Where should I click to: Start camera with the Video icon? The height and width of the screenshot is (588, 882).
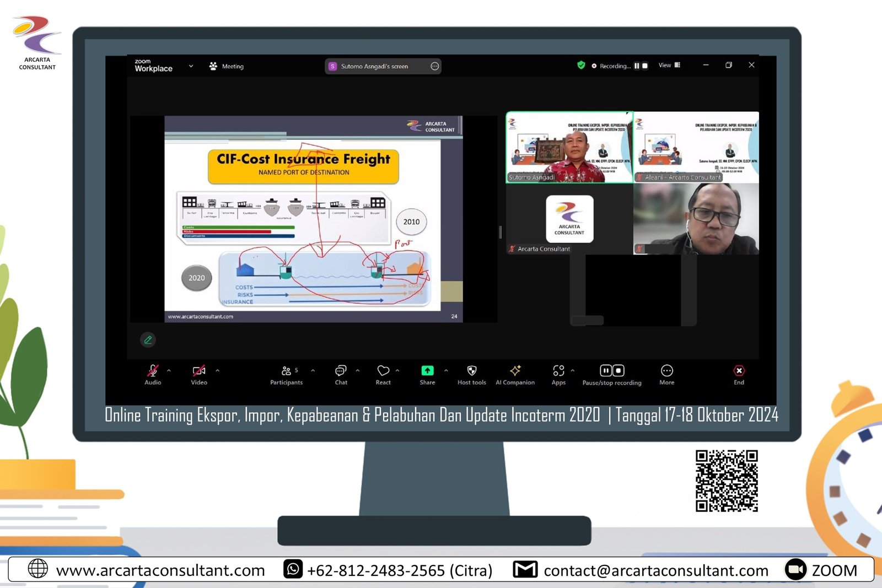point(199,371)
